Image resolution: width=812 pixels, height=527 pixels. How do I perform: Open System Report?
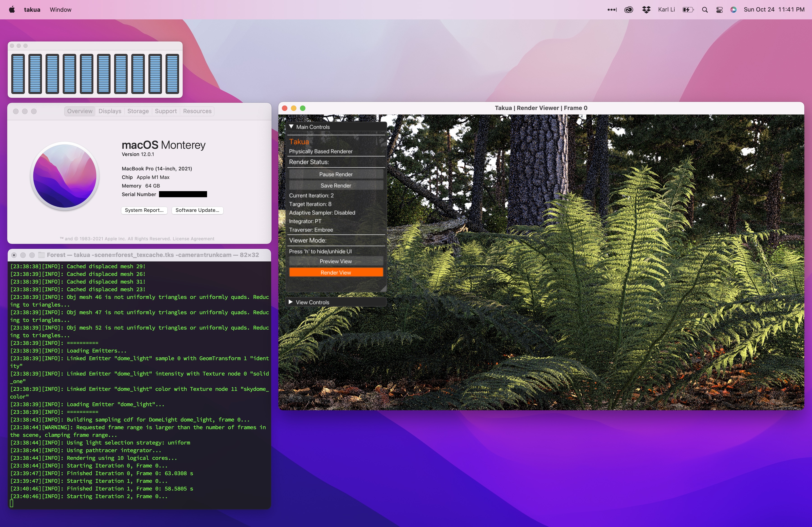tap(144, 210)
